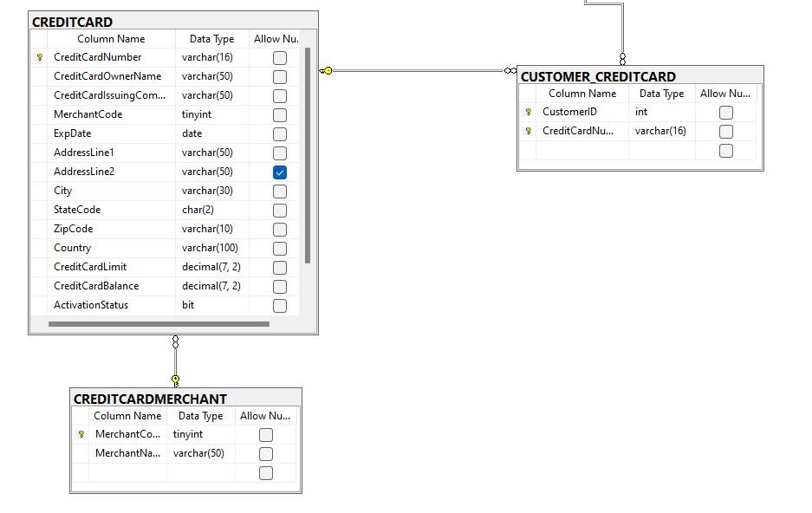Click CREDITCARD vertical scrollbar thumb
This screenshot has height=513, width=812.
[308, 155]
